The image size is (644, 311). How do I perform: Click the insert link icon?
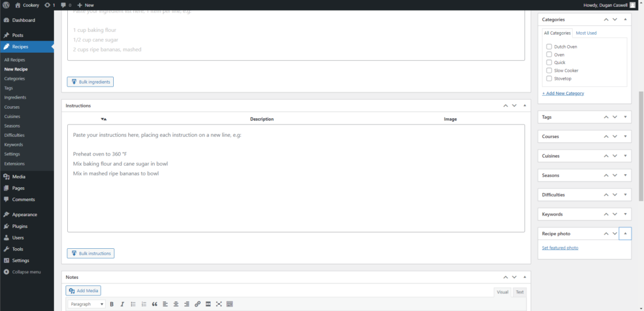tap(197, 304)
